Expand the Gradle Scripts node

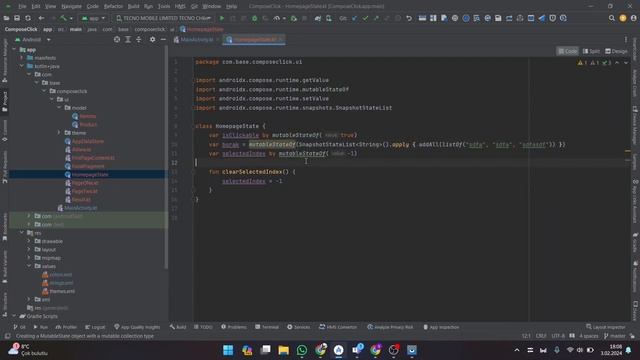tap(14, 316)
